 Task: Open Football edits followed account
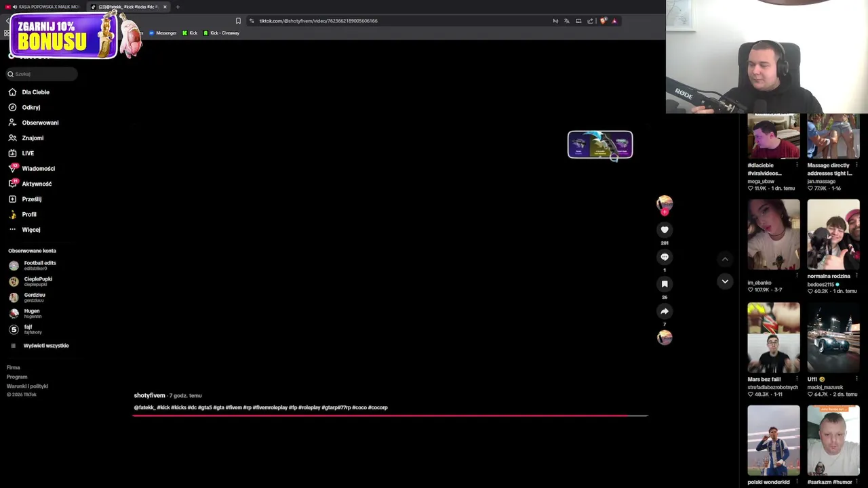(33, 265)
